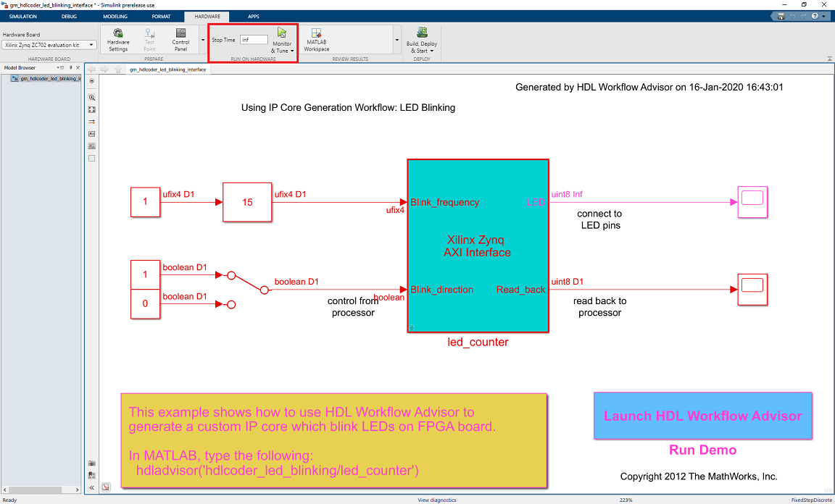Click the red diagram badge at canvas bottom-left
835x504 pixels.
(x=105, y=487)
